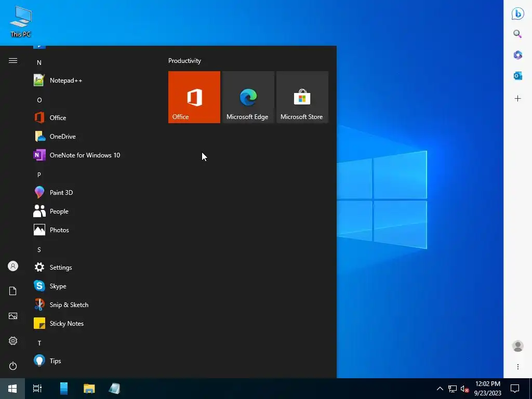Open the Action Center notifications
The height and width of the screenshot is (399, 532).
515,389
